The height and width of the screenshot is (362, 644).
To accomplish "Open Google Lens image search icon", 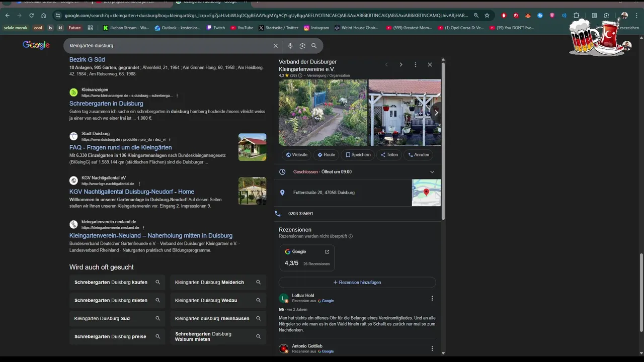I will click(302, 46).
